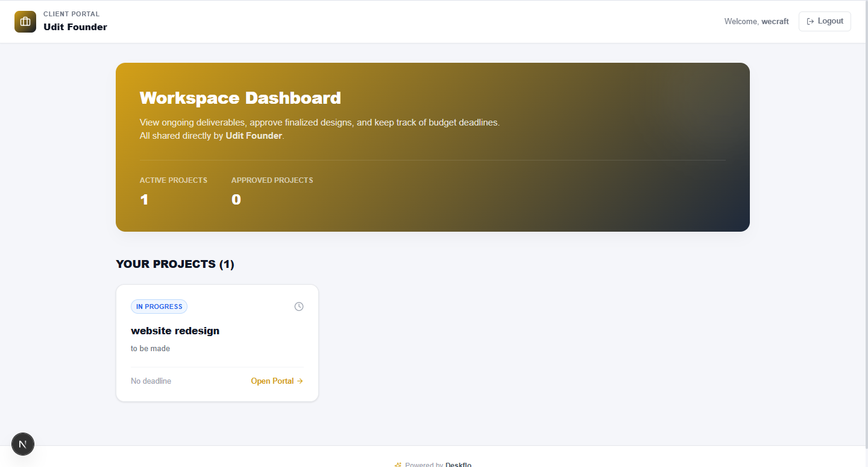Open the Next.js dev tools badge

23,444
